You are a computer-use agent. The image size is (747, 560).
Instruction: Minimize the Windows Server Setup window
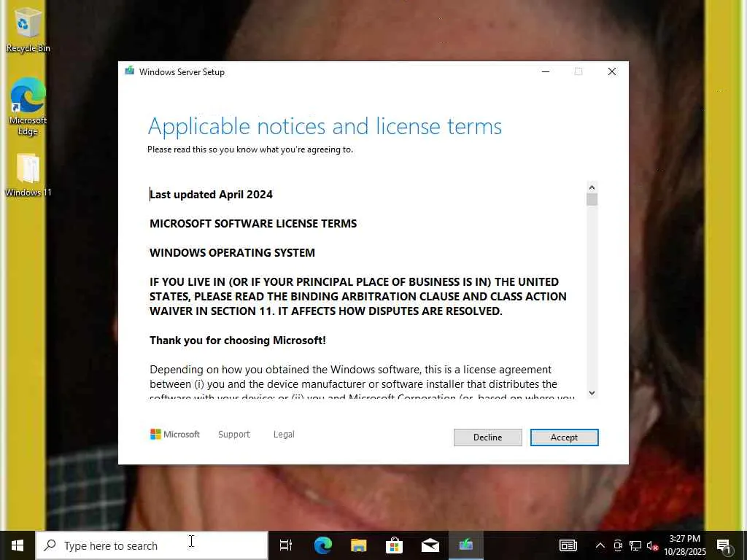546,71
